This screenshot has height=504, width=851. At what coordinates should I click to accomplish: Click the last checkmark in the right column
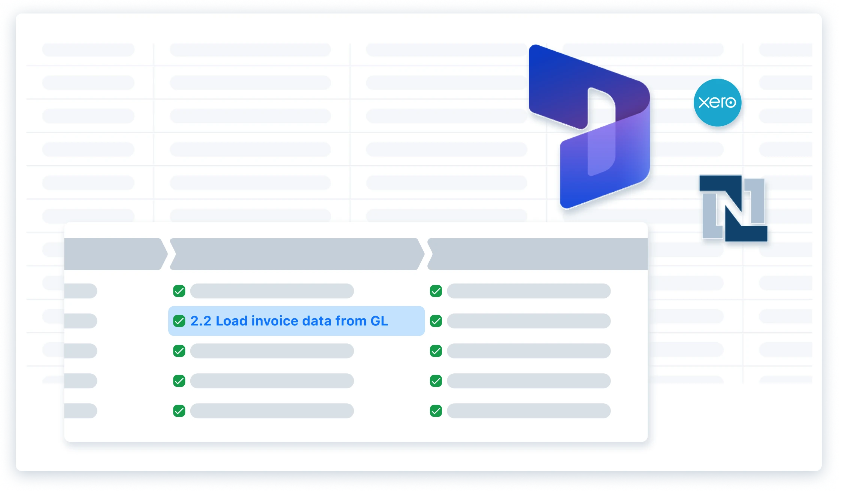(x=436, y=411)
